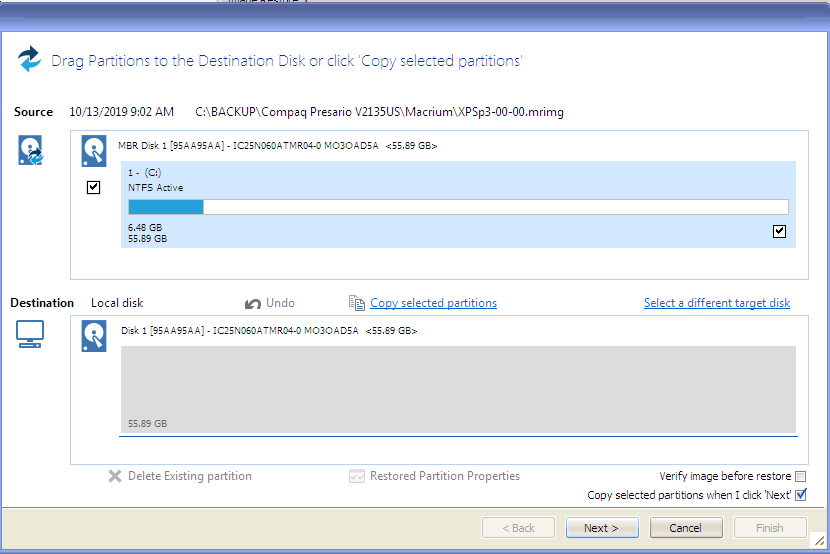Click Select a different target disk link
The width and height of the screenshot is (830, 554).
coord(717,303)
